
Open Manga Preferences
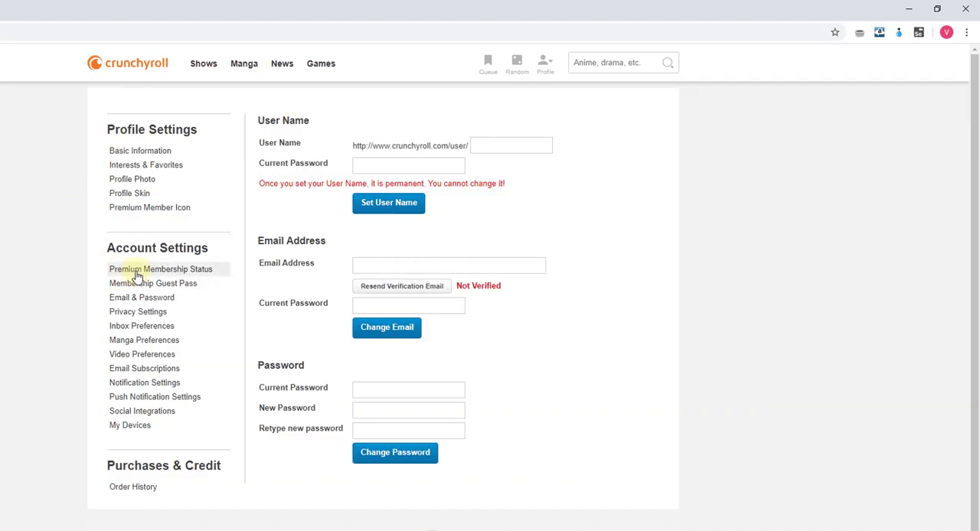(144, 340)
